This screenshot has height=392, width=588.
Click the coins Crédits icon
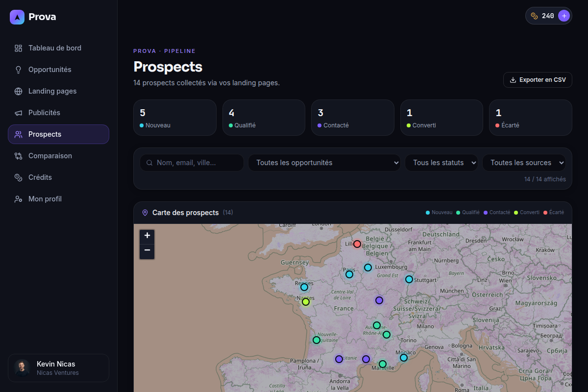tap(19, 177)
